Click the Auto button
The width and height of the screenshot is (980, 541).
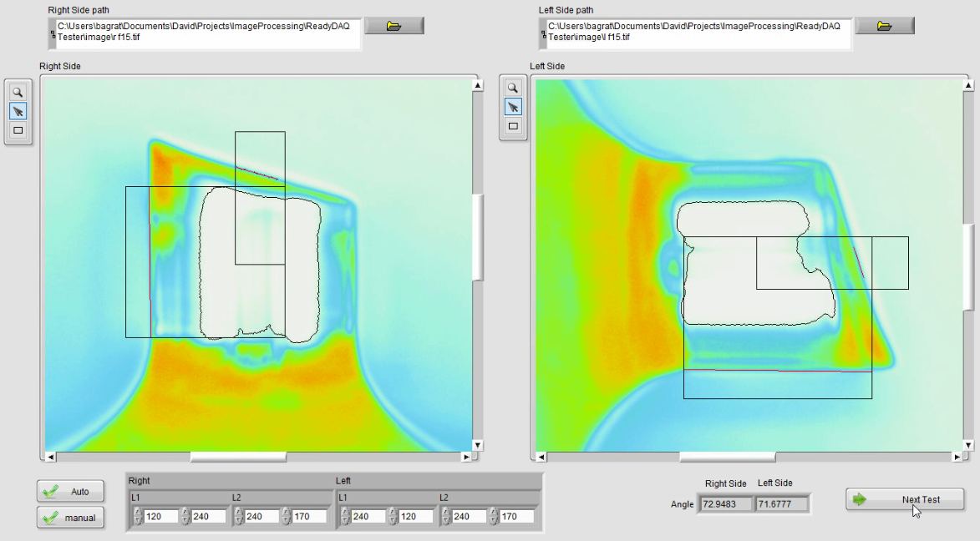coord(70,491)
